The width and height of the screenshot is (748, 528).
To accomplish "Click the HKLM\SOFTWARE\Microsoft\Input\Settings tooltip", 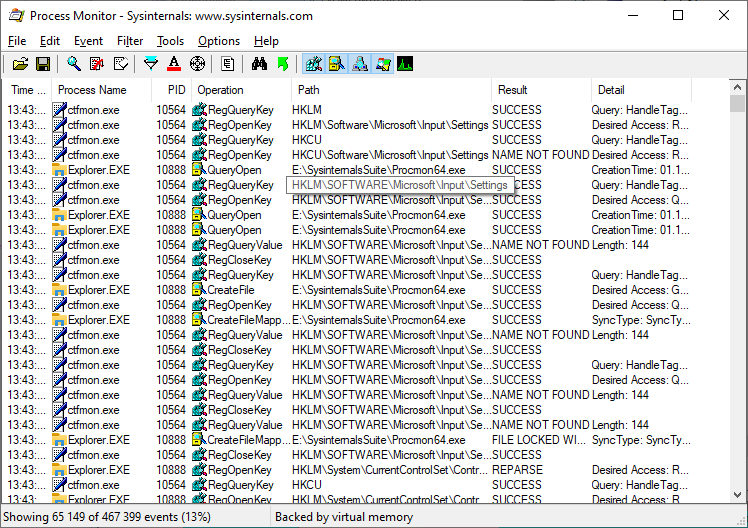I will click(x=400, y=185).
